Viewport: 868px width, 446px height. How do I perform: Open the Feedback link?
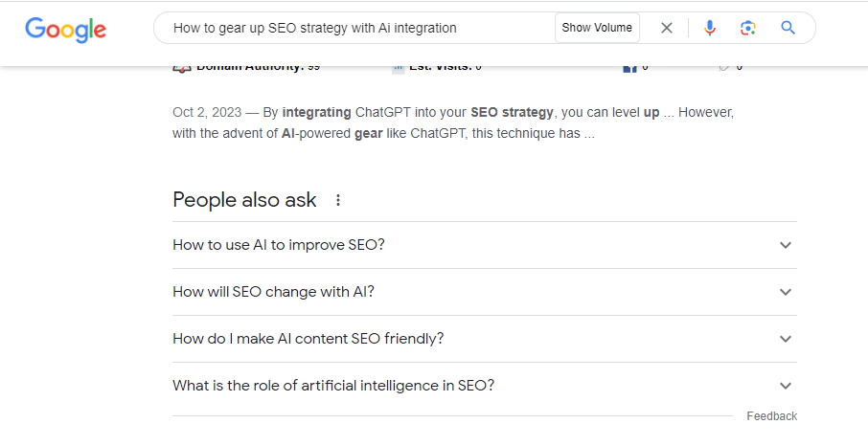(771, 416)
